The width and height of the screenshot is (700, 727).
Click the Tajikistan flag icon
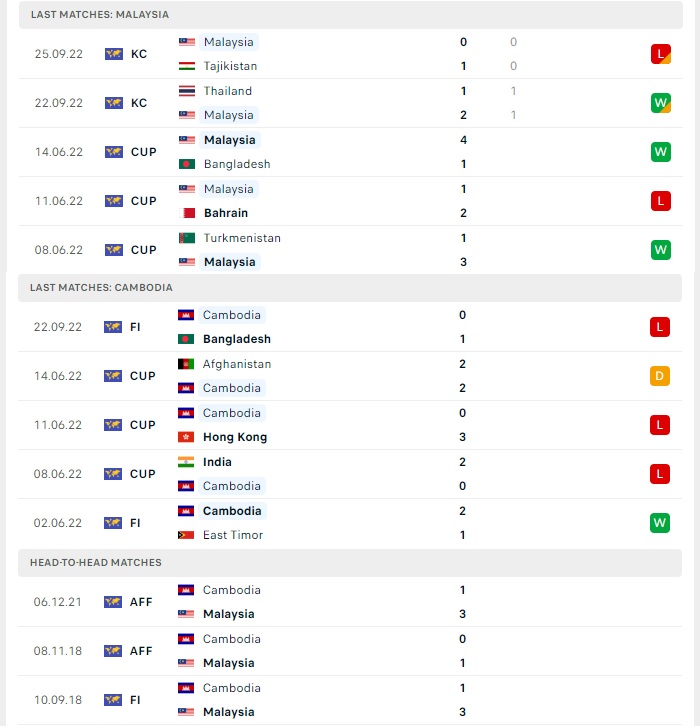tap(187, 66)
